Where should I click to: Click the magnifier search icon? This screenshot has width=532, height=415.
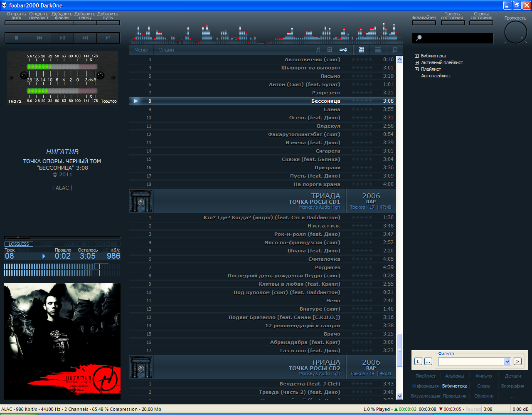click(x=419, y=38)
